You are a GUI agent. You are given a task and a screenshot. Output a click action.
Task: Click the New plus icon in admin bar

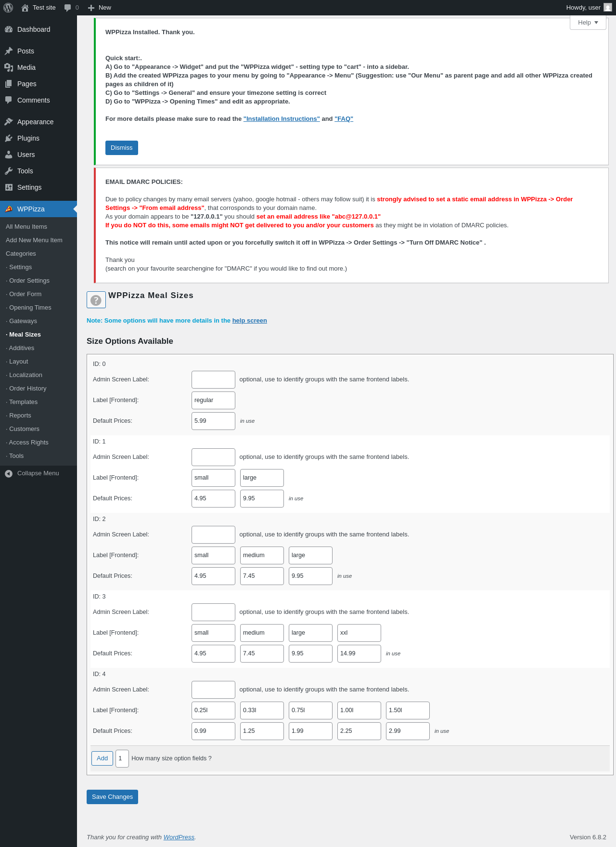coord(91,8)
